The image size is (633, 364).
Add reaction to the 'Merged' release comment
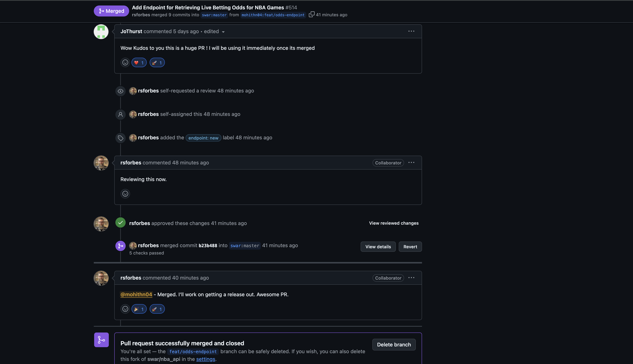[x=125, y=309]
